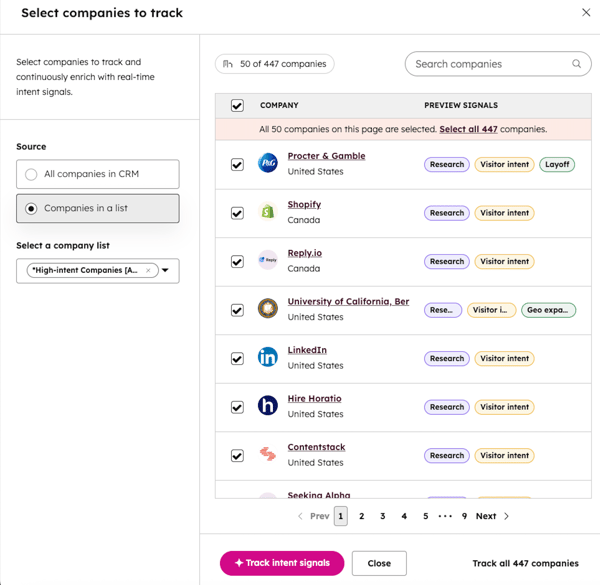Click the LinkedIn logo icon

pyautogui.click(x=267, y=358)
